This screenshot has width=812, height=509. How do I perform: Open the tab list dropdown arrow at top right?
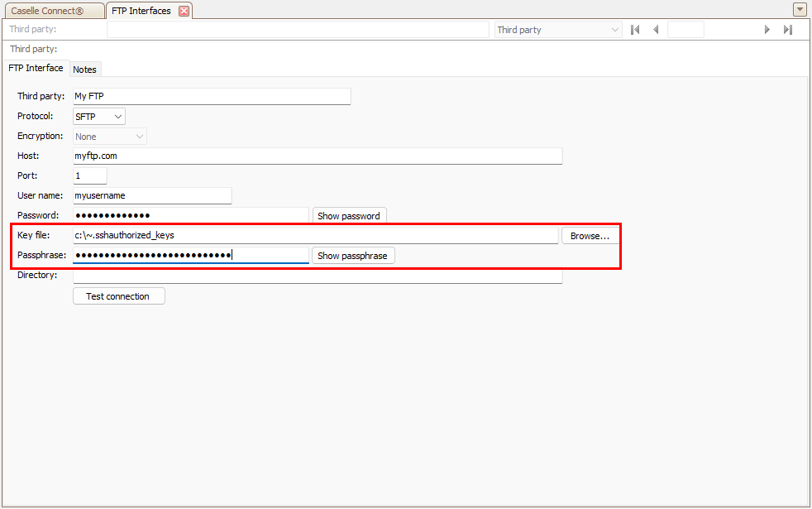coord(800,10)
